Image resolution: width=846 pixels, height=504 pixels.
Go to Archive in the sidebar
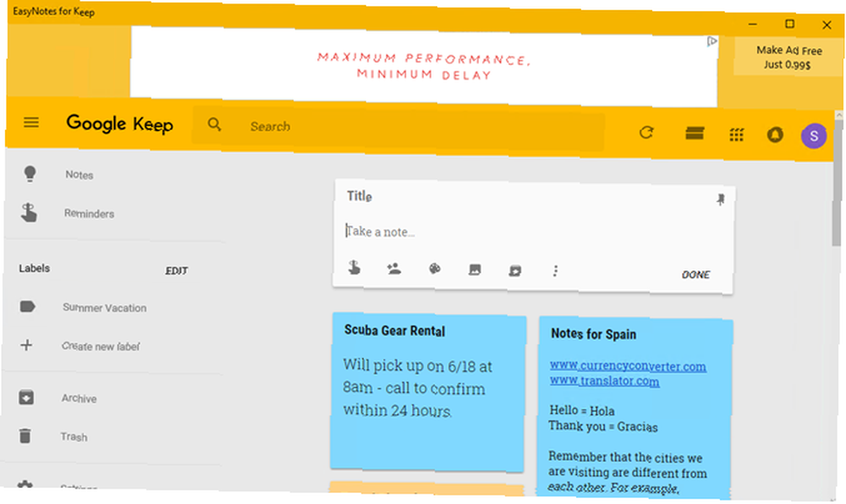tap(79, 398)
